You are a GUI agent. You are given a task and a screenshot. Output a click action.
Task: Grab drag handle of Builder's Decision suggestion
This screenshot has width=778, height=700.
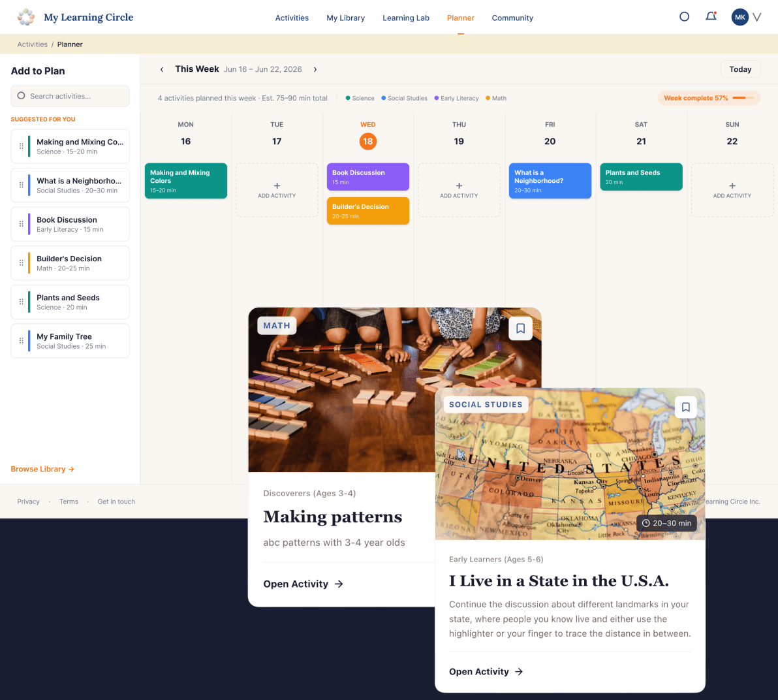[x=22, y=263]
